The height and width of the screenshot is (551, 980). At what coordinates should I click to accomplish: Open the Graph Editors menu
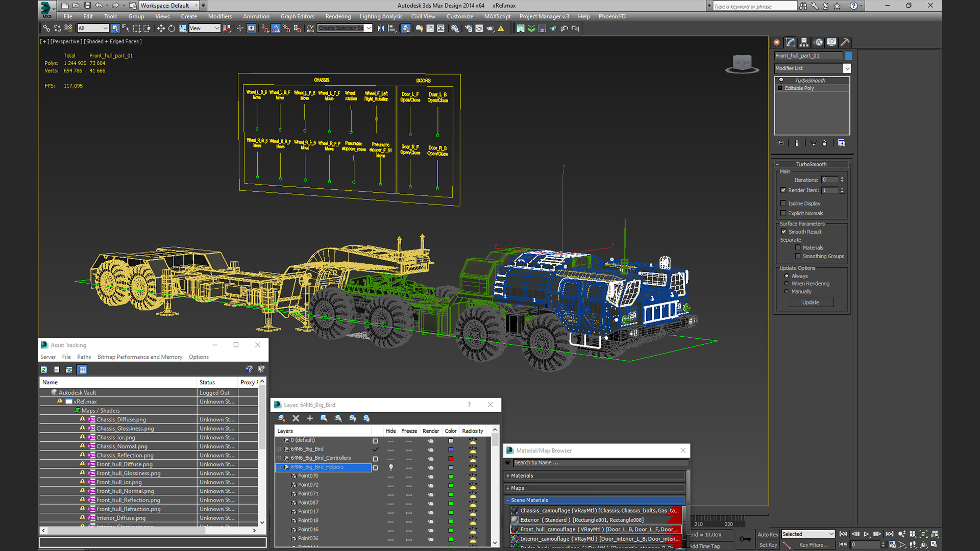click(x=297, y=16)
